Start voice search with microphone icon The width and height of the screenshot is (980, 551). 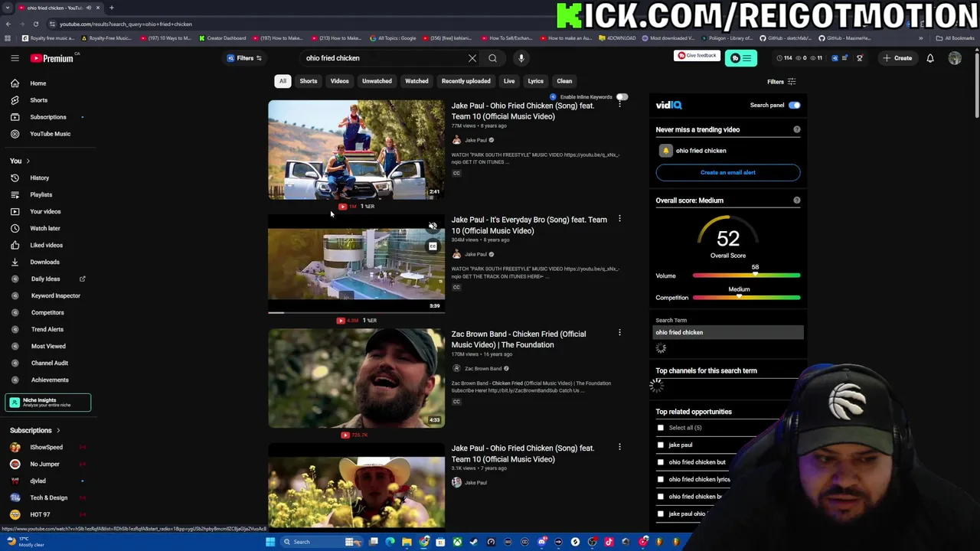pyautogui.click(x=521, y=58)
